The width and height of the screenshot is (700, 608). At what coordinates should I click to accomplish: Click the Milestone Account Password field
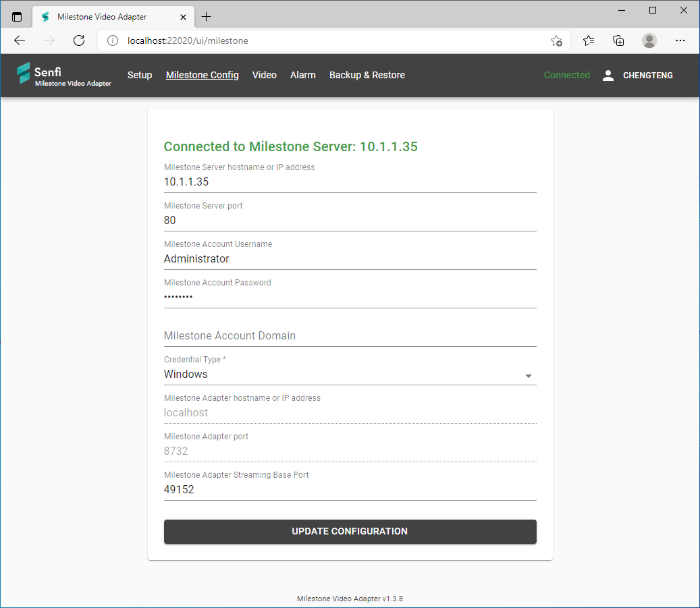350,297
